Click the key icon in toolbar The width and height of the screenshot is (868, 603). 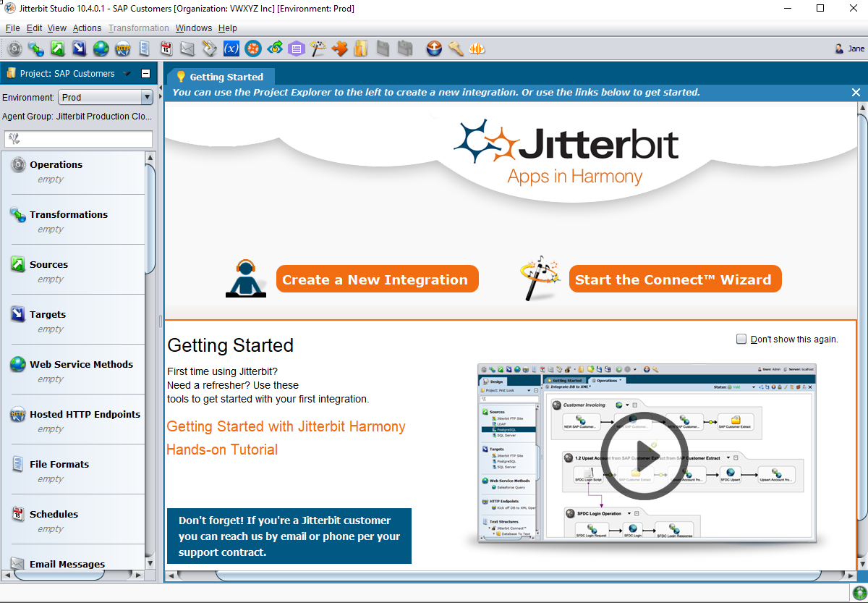[456, 49]
